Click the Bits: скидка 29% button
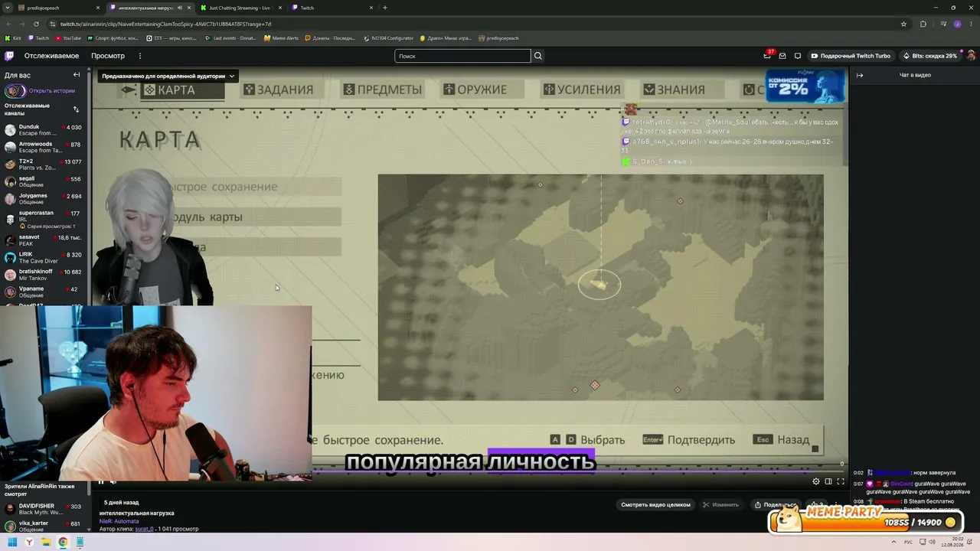The image size is (980, 551). [930, 56]
